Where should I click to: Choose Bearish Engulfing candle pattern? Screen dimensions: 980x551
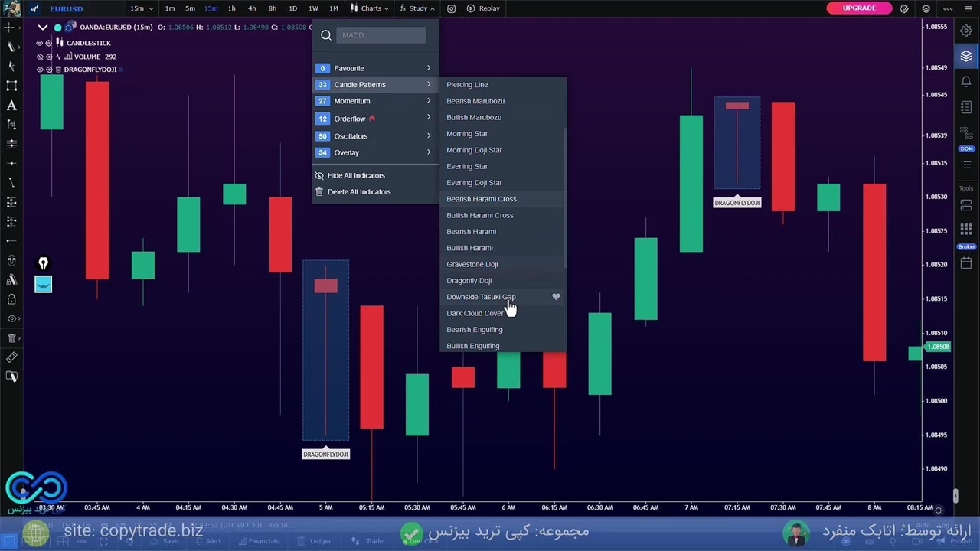tap(474, 330)
